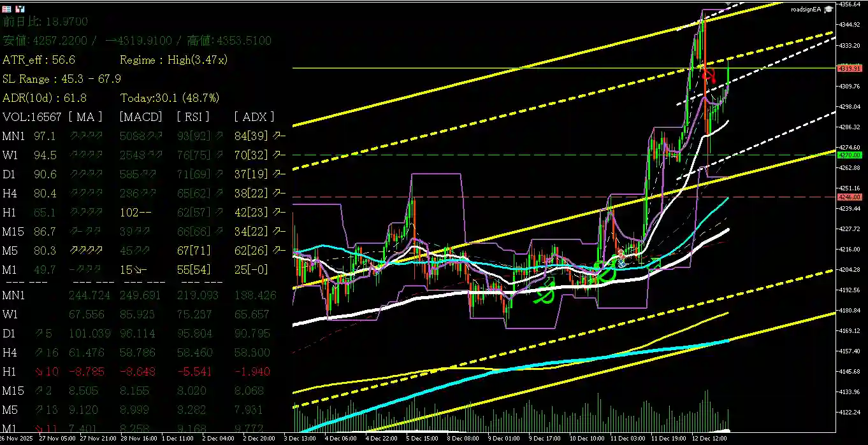Click the one-click trading panel icon
The height and width of the screenshot is (445, 868).
click(8, 9)
